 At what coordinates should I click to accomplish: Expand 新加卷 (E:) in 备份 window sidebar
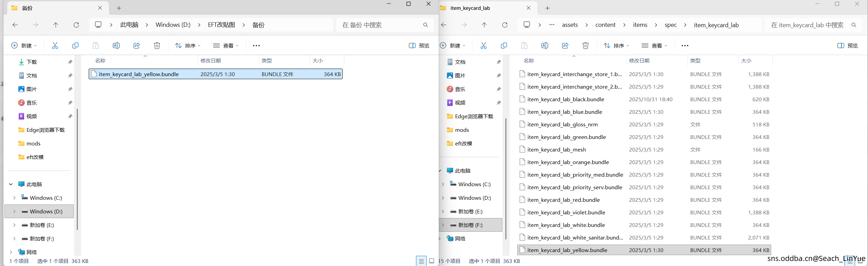pyautogui.click(x=14, y=225)
